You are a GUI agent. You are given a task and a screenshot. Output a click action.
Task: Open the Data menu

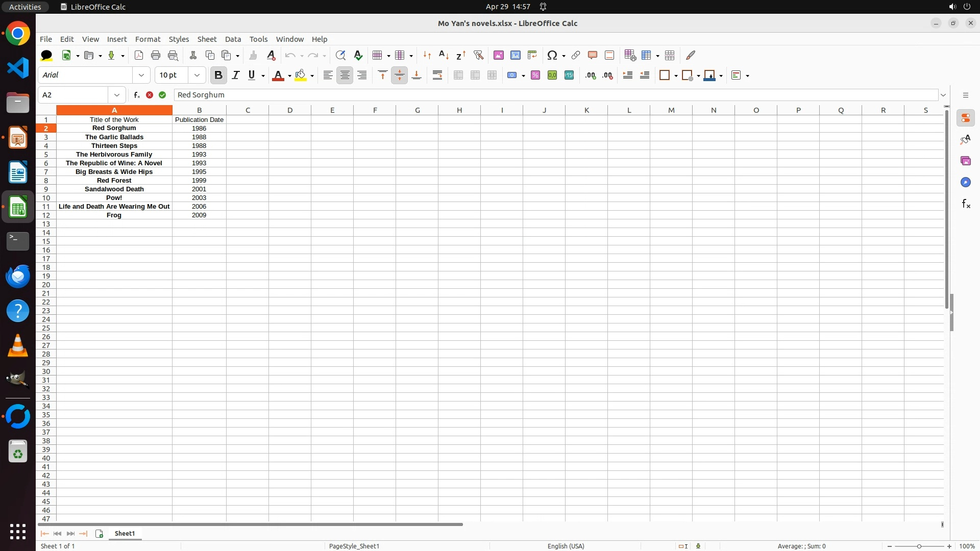(x=233, y=39)
